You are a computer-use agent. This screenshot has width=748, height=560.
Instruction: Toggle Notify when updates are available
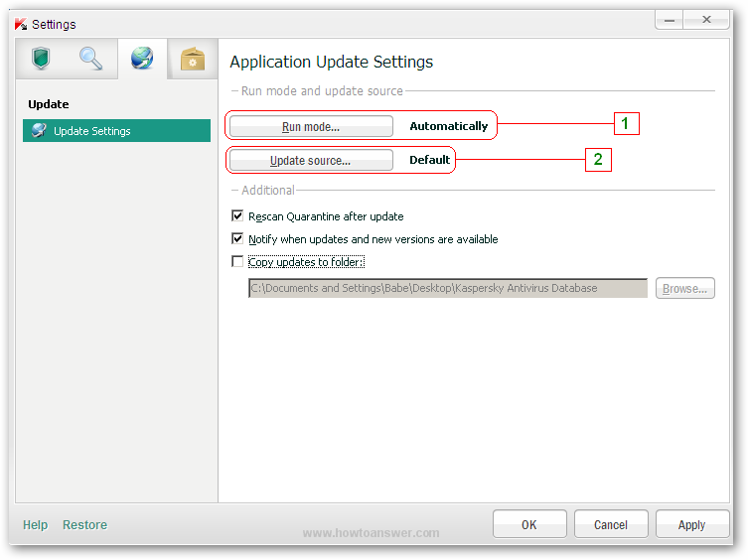pos(237,238)
